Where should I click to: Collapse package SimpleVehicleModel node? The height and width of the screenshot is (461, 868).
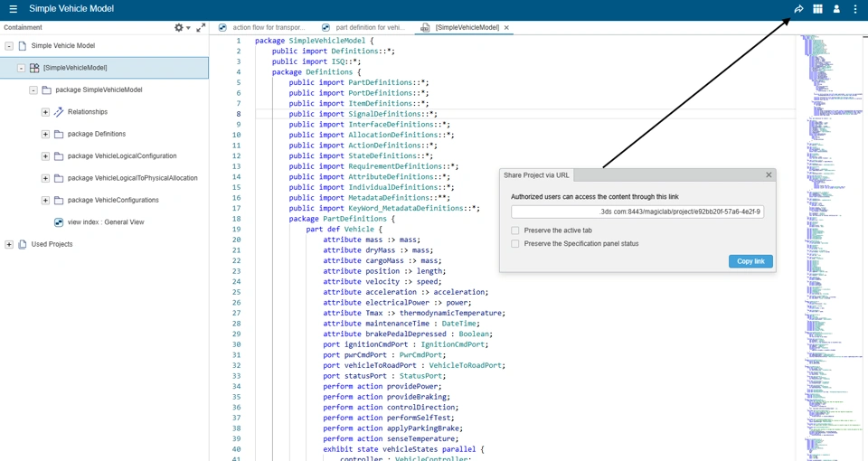coord(33,89)
